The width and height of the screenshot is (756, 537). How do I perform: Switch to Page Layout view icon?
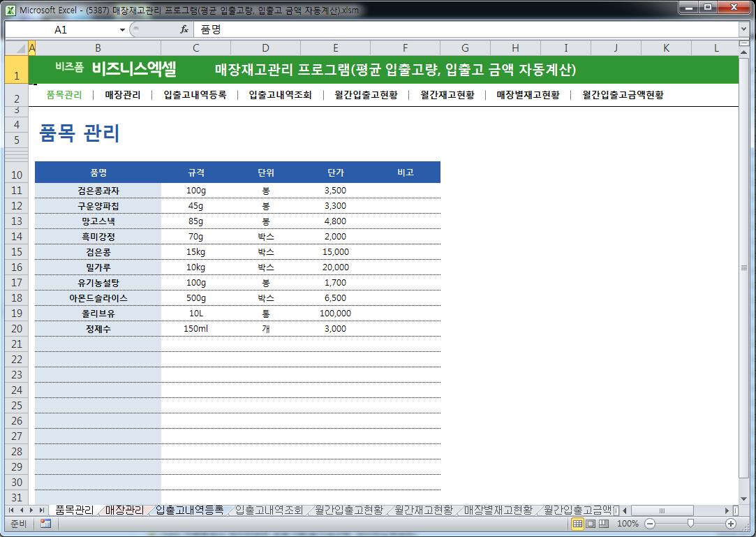(591, 524)
